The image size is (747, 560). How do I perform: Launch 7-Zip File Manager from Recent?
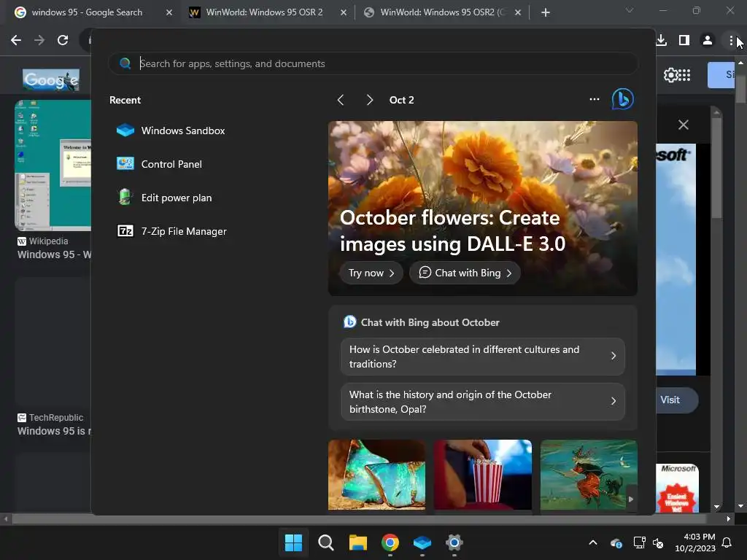point(172,231)
